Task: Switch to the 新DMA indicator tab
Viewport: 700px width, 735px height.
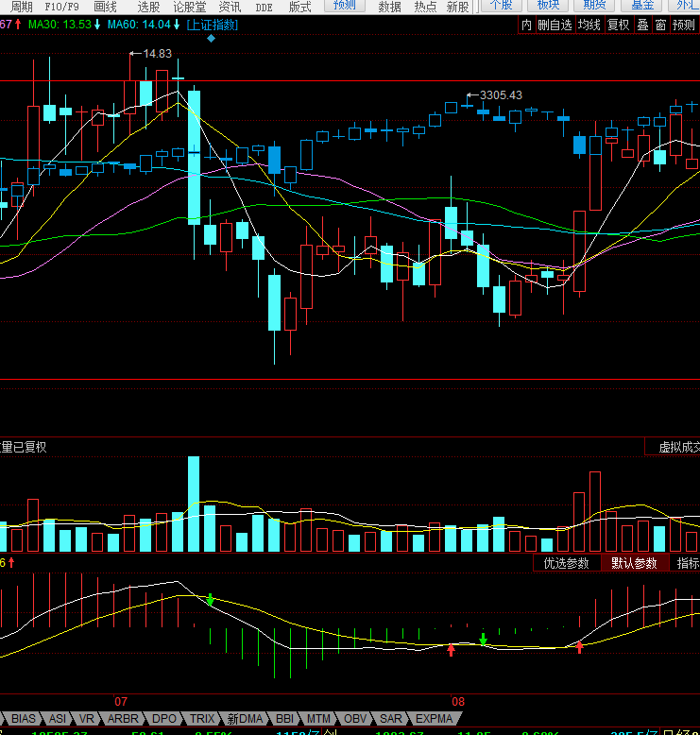Action: 245,718
